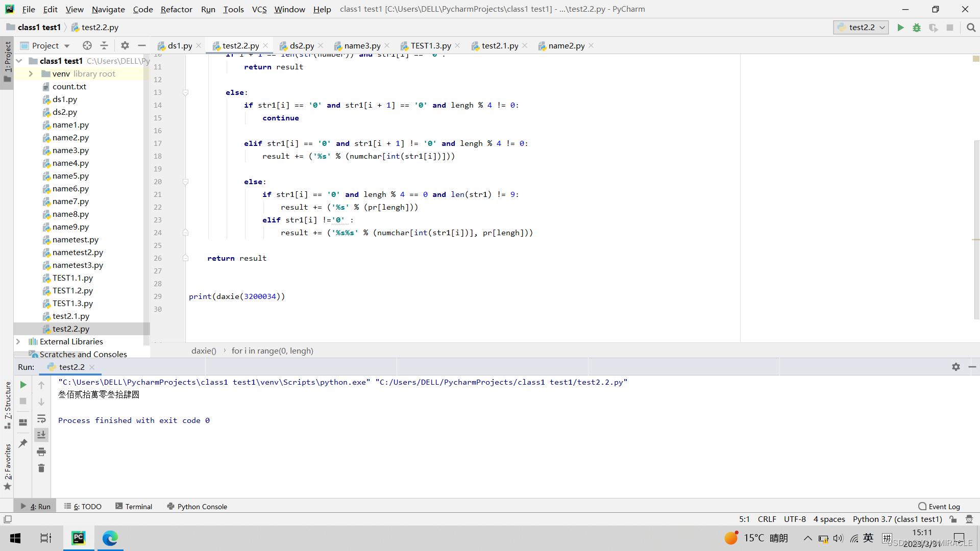Toggle soft-wrap in Run console
The height and width of the screenshot is (551, 980).
[41, 419]
